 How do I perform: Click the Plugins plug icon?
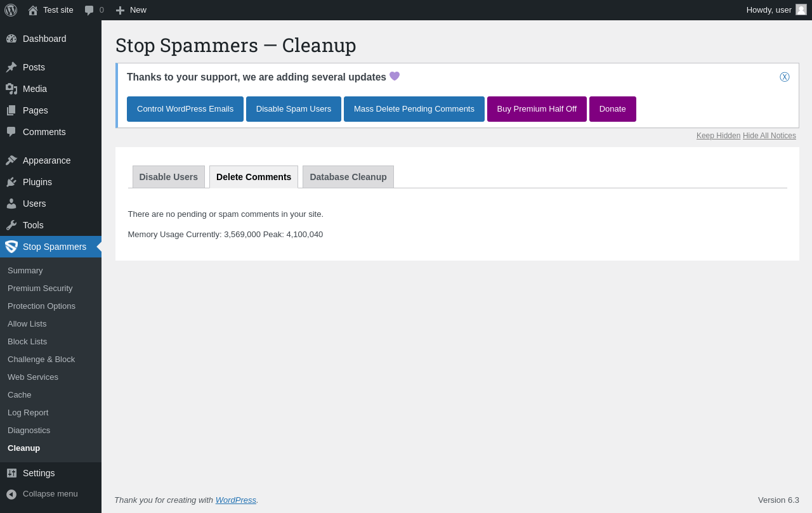point(11,182)
